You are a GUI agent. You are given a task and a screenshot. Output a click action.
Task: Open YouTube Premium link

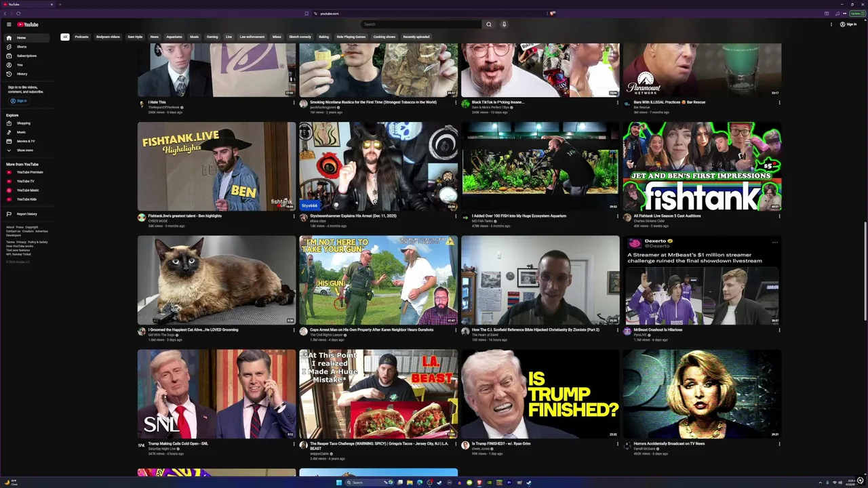pos(26,172)
